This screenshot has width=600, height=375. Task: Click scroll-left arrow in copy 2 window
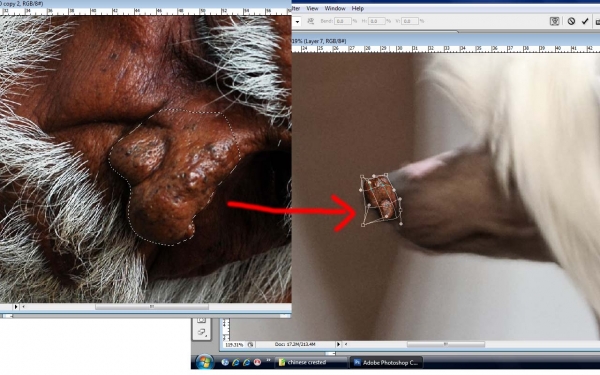(x=24, y=307)
